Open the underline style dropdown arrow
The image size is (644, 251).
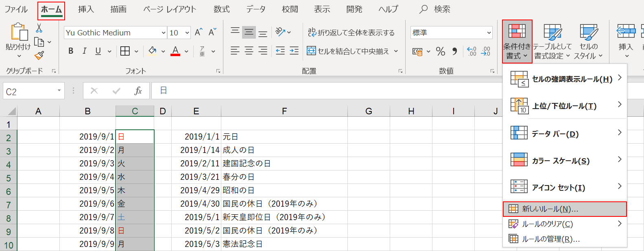(x=109, y=51)
